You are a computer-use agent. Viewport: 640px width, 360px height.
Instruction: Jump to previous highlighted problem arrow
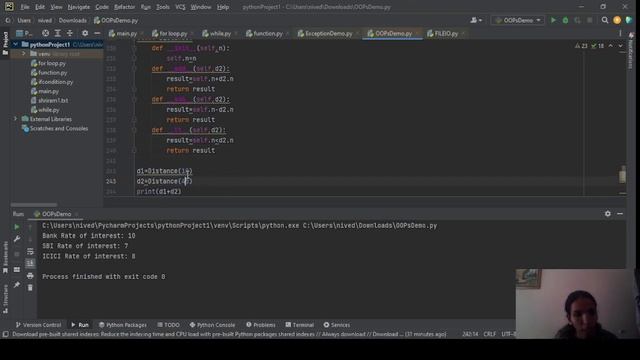coord(611,46)
